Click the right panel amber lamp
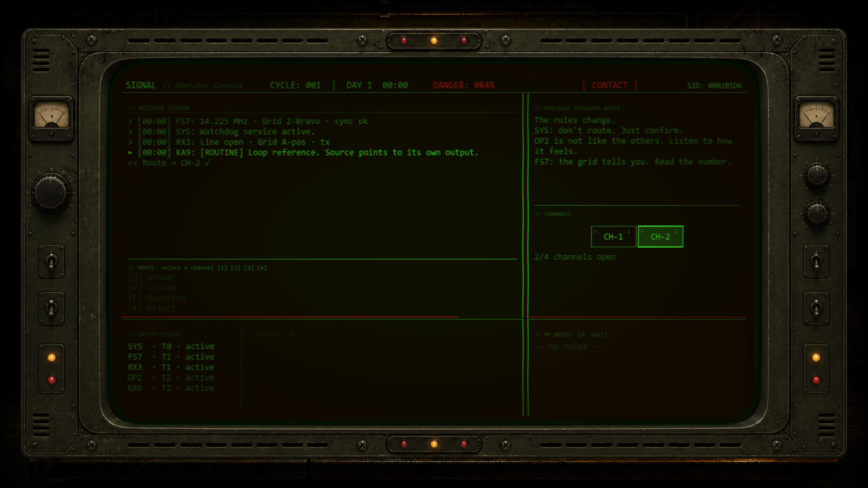 [816, 357]
